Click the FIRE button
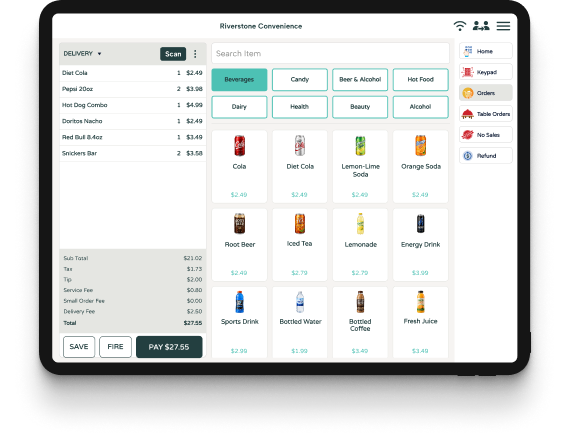Screen dimensions: 570x437 [115, 347]
